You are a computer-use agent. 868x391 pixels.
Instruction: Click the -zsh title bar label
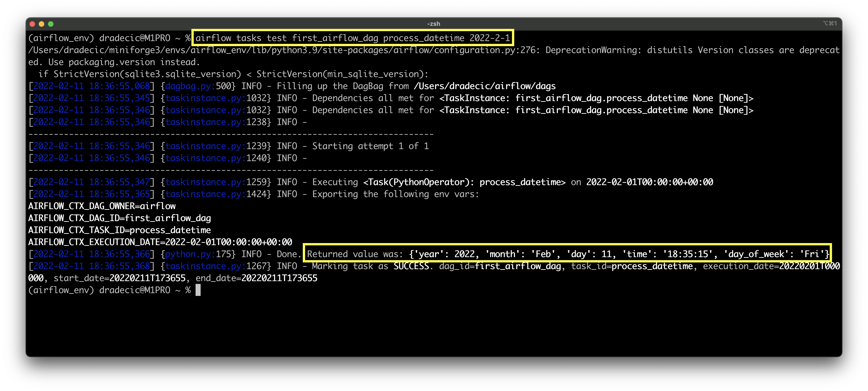tap(434, 23)
